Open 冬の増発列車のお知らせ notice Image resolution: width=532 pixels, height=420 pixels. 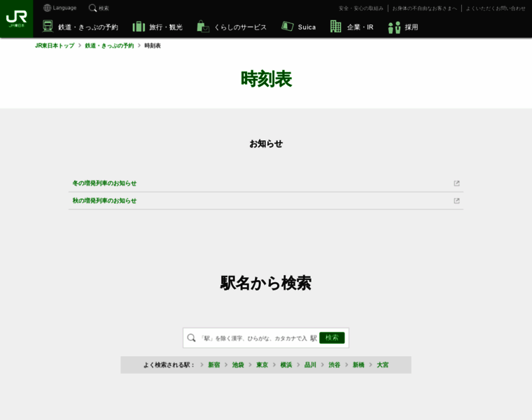104,183
